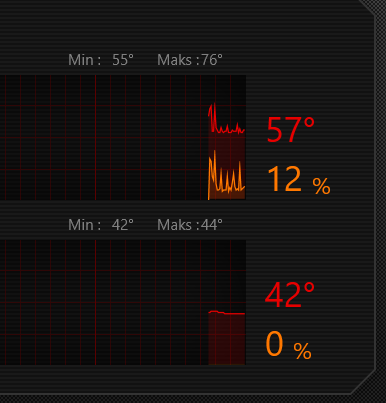Click the 57° temperature reading
386x403 pixels.
pos(290,130)
